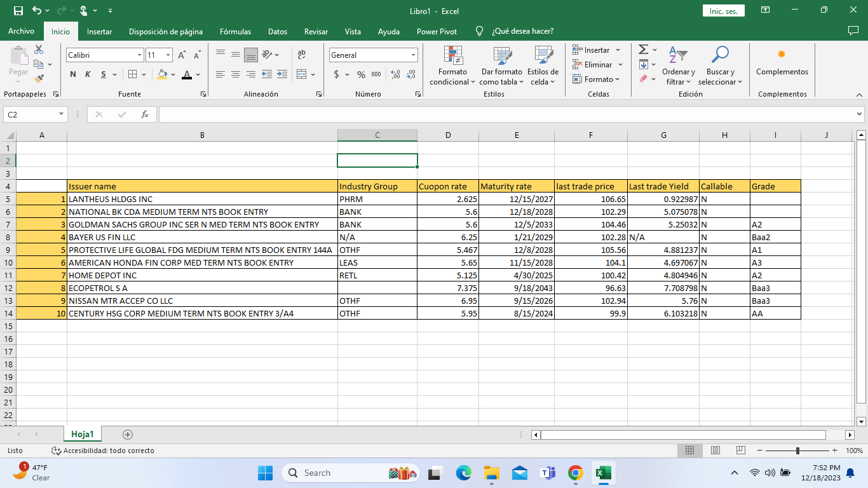
Task: Open Estilos de celda gallery
Action: (x=543, y=65)
